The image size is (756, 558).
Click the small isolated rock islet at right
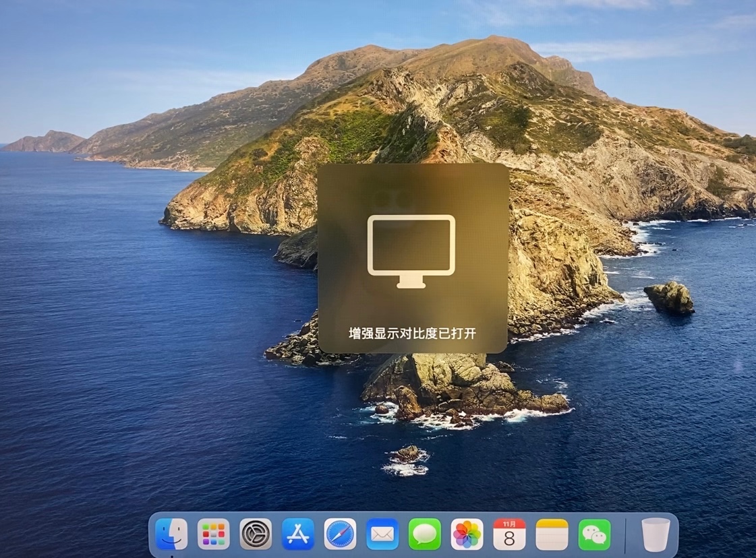coord(669,297)
